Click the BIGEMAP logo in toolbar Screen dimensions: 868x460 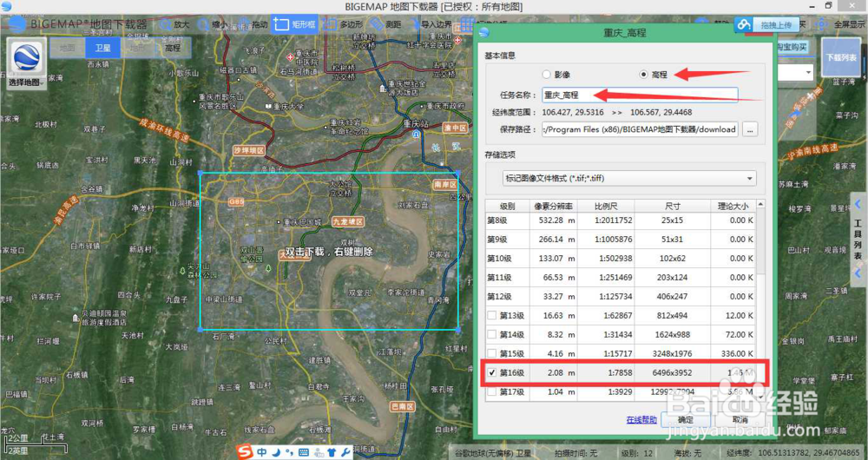click(17, 24)
